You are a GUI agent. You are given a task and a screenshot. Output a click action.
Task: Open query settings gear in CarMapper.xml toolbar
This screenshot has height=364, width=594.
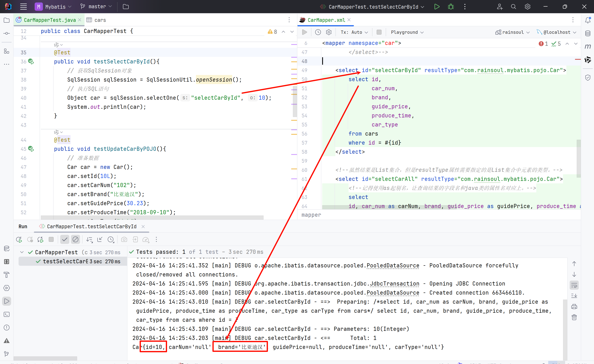[x=329, y=32]
